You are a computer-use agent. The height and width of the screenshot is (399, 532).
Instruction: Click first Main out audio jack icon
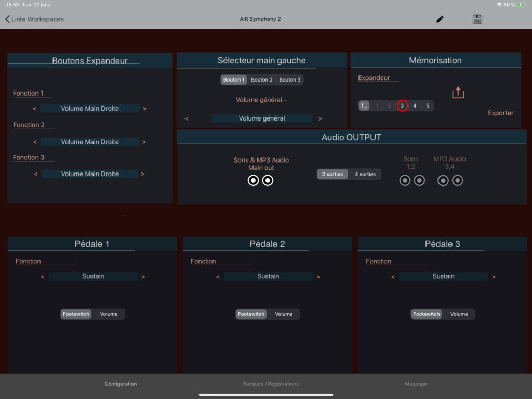[253, 180]
